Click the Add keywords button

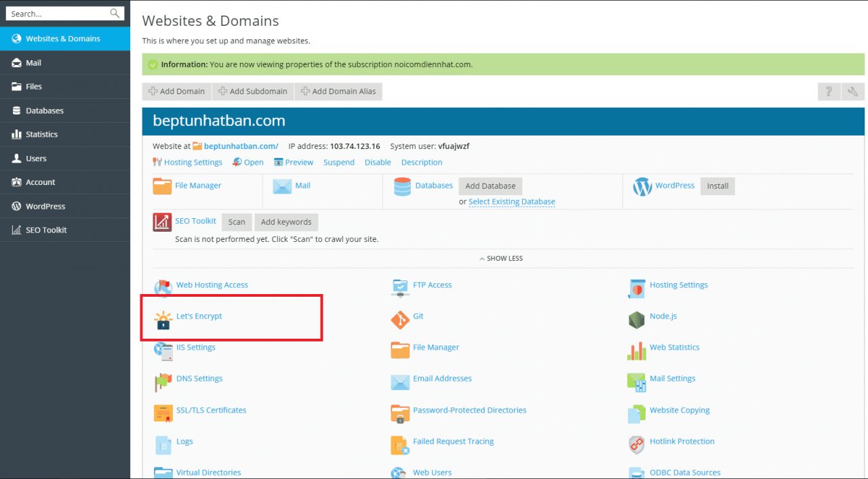(286, 222)
